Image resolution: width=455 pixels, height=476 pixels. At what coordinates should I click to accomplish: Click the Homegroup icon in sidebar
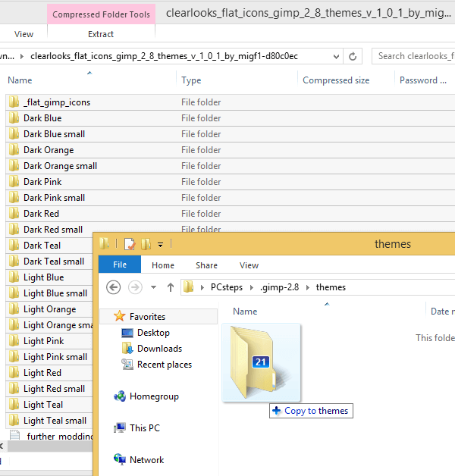point(120,396)
